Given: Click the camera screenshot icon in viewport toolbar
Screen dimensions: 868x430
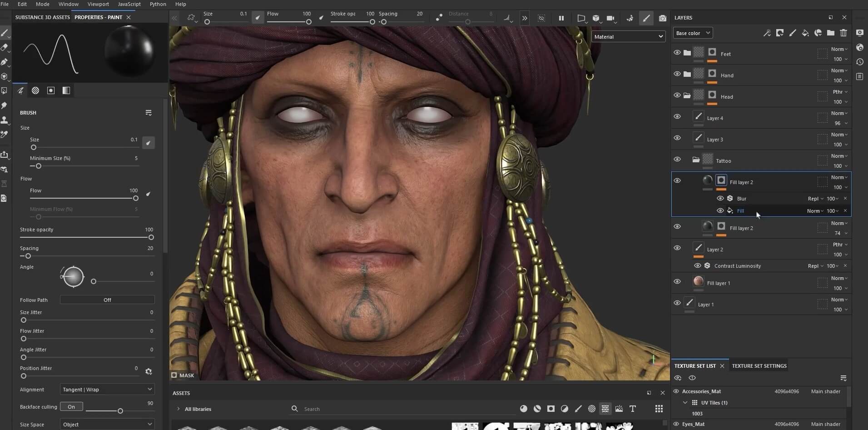Looking at the screenshot, I should tap(663, 18).
